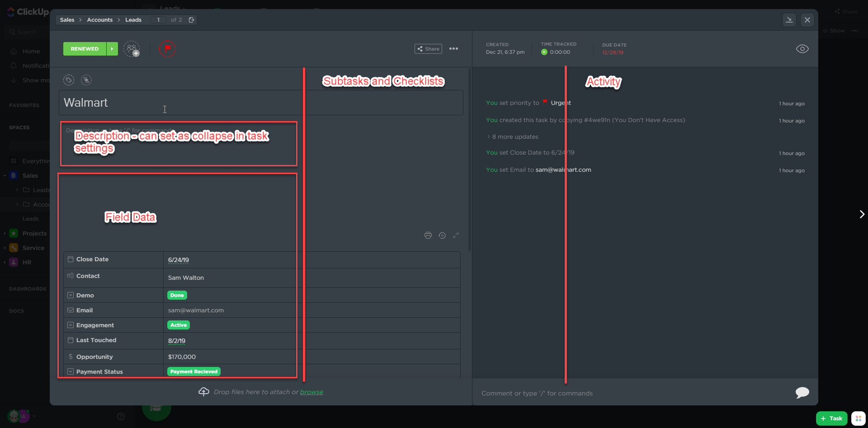Click the comment input field

click(x=633, y=393)
